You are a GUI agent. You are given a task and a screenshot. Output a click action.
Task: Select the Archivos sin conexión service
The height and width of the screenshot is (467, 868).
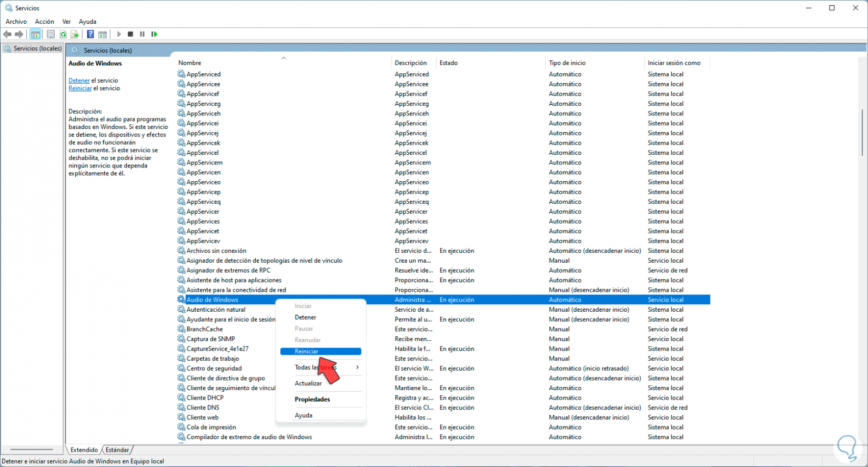[216, 251]
